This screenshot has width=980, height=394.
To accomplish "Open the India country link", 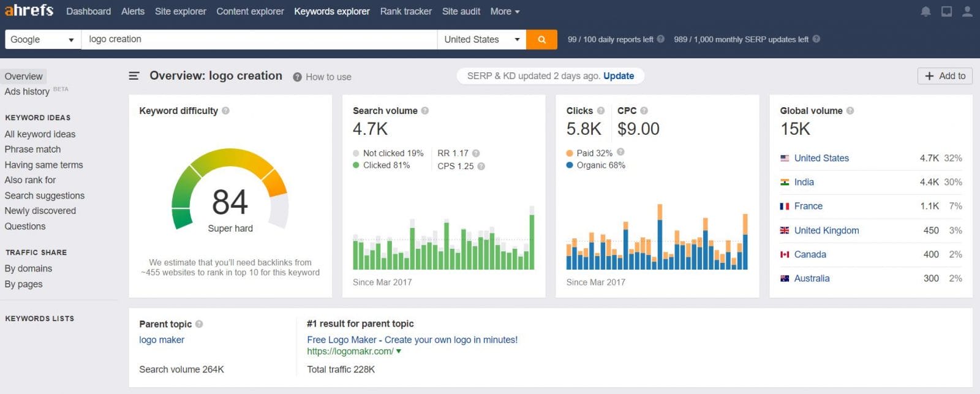I will coord(804,182).
